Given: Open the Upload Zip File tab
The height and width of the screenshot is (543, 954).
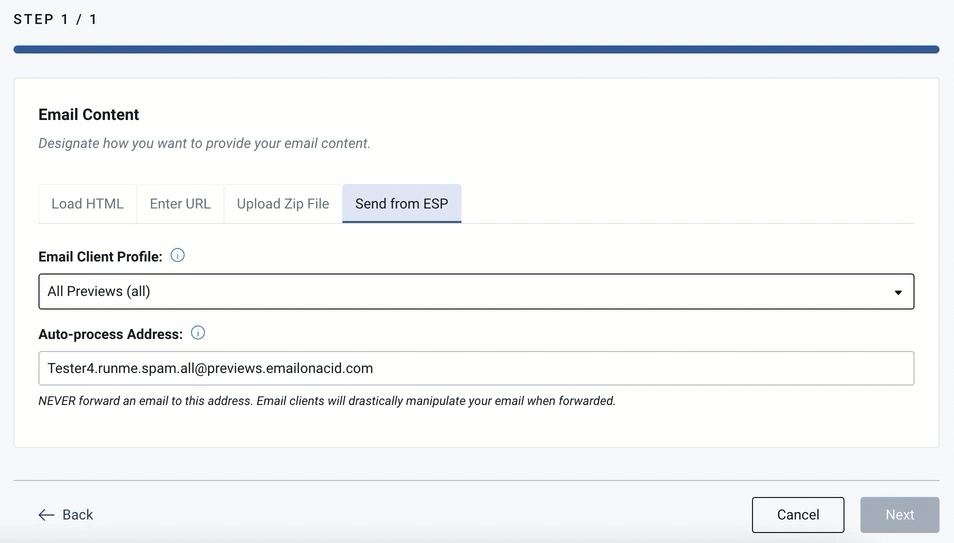Looking at the screenshot, I should point(283,204).
